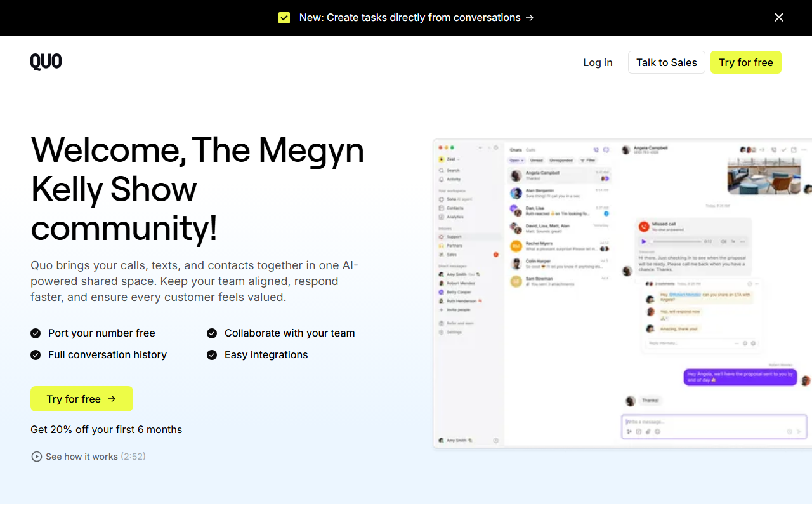Image resolution: width=812 pixels, height=508 pixels.
Task: Switch to the Calls tab in app preview
Action: click(x=530, y=150)
